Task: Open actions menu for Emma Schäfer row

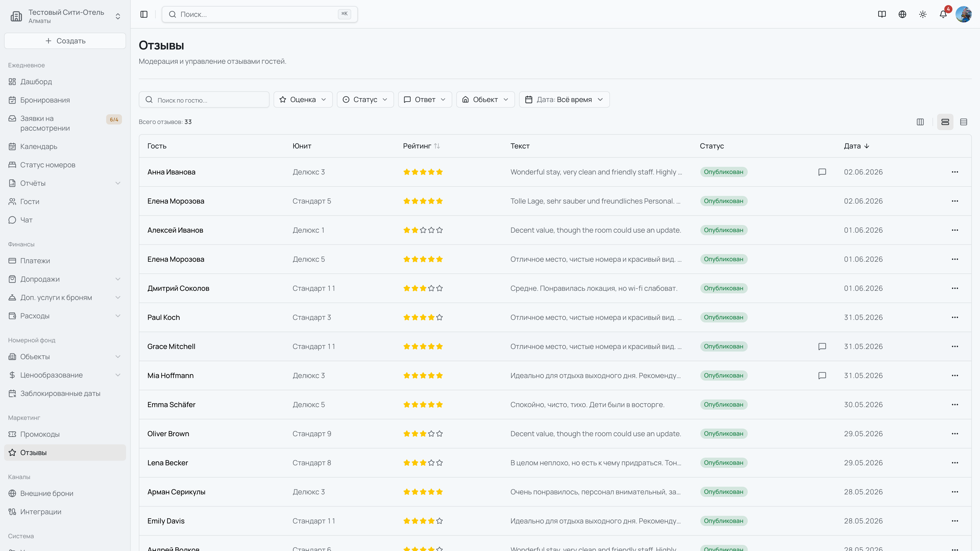Action: (x=955, y=405)
